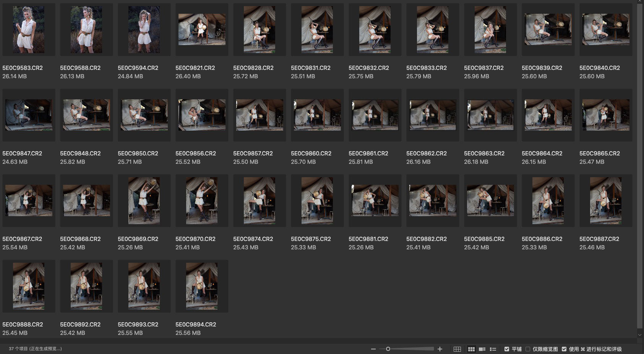Click the filename label 5E0C9865.CR2
The height and width of the screenshot is (354, 644).
tap(599, 154)
